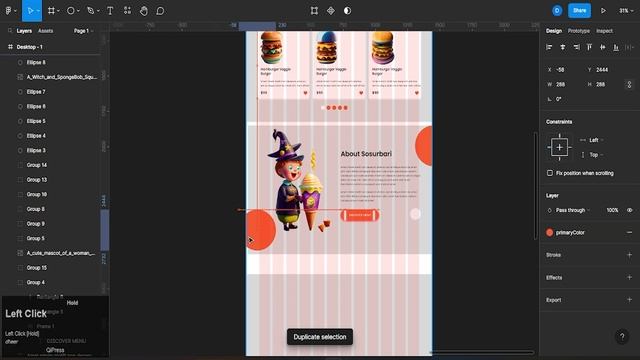Click the user avatar D
Screen dimensions: 640x360
tap(557, 11)
